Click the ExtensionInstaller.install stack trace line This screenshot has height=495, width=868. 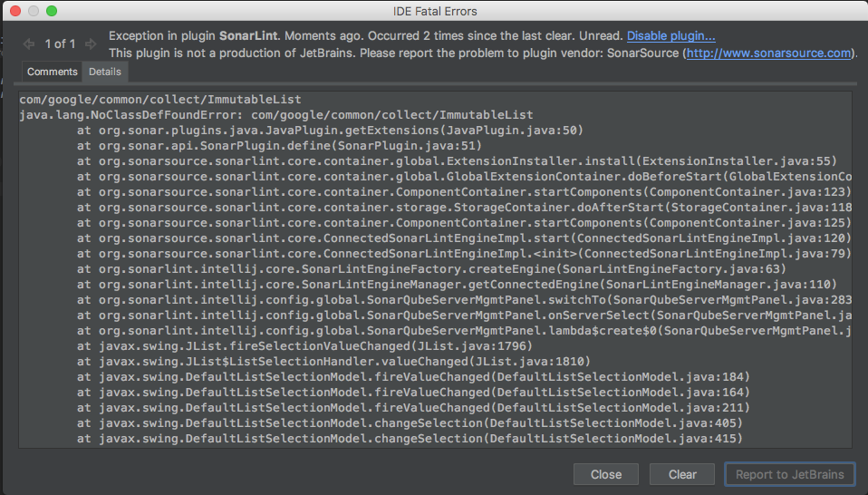tap(457, 161)
